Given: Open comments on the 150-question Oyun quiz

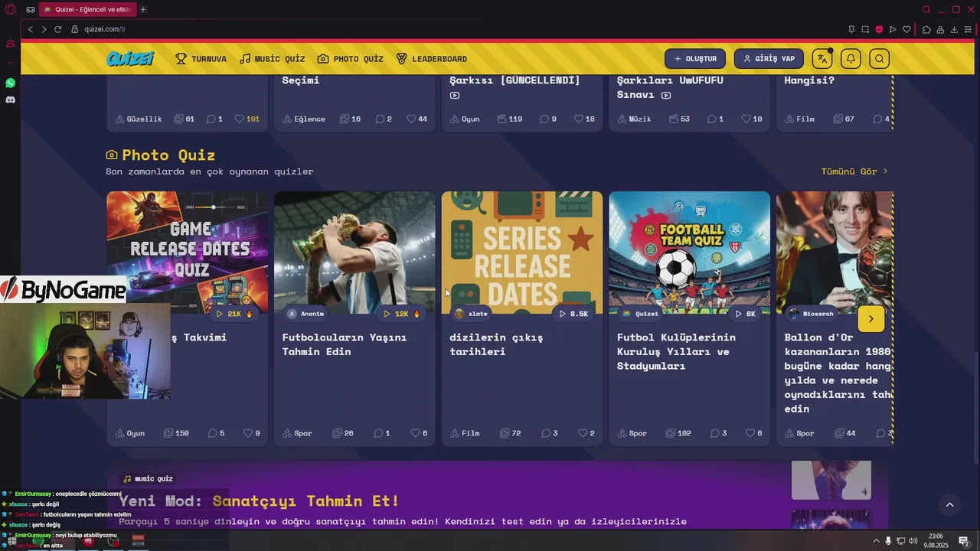Looking at the screenshot, I should [x=216, y=433].
